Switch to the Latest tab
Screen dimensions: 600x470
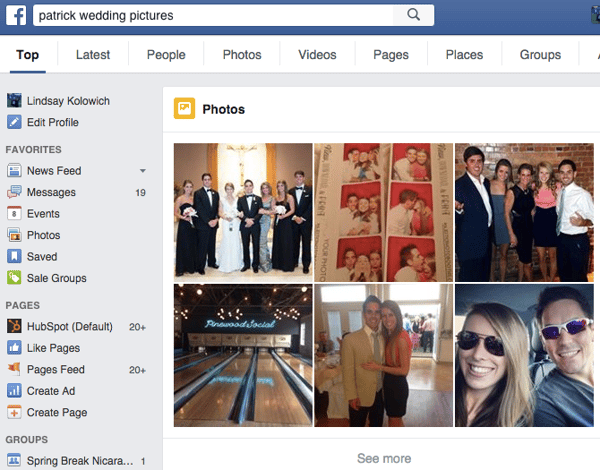click(x=93, y=55)
